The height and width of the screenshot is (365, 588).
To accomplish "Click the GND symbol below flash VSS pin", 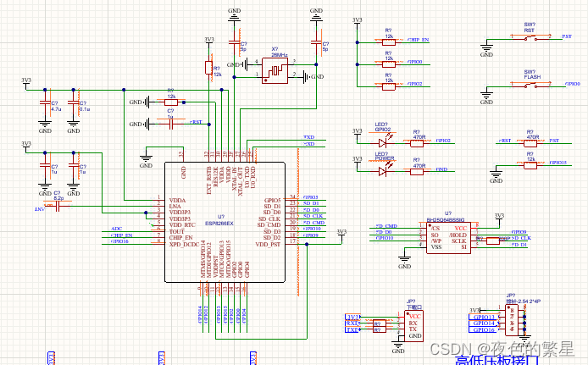I will (404, 259).
